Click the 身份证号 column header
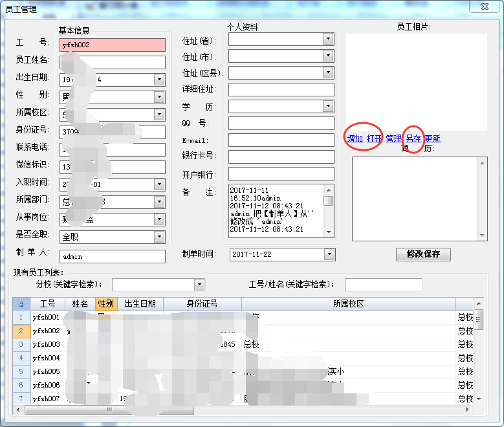Viewport: 504px width, 427px height. coord(202,304)
